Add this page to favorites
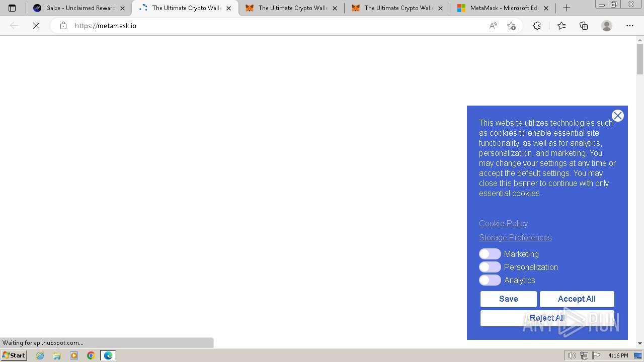Image resolution: width=644 pixels, height=362 pixels. (x=511, y=26)
